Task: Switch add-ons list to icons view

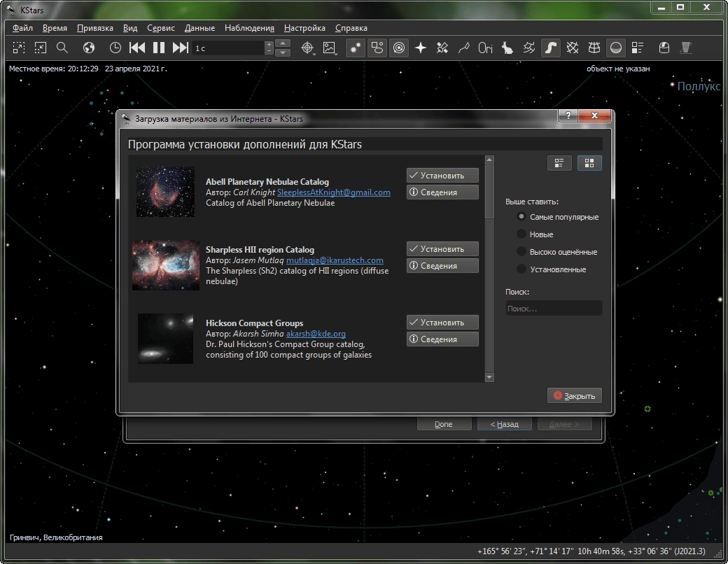Action: (589, 163)
